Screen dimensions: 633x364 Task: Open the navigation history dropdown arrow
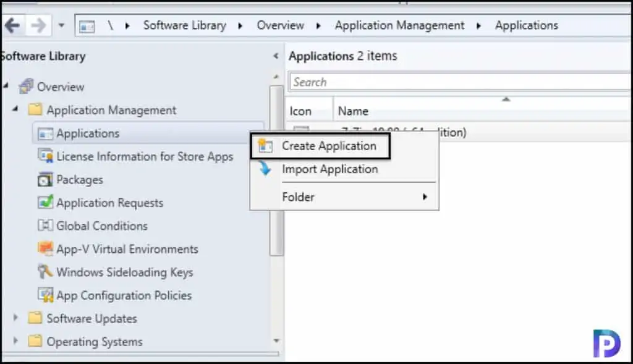[x=61, y=26]
